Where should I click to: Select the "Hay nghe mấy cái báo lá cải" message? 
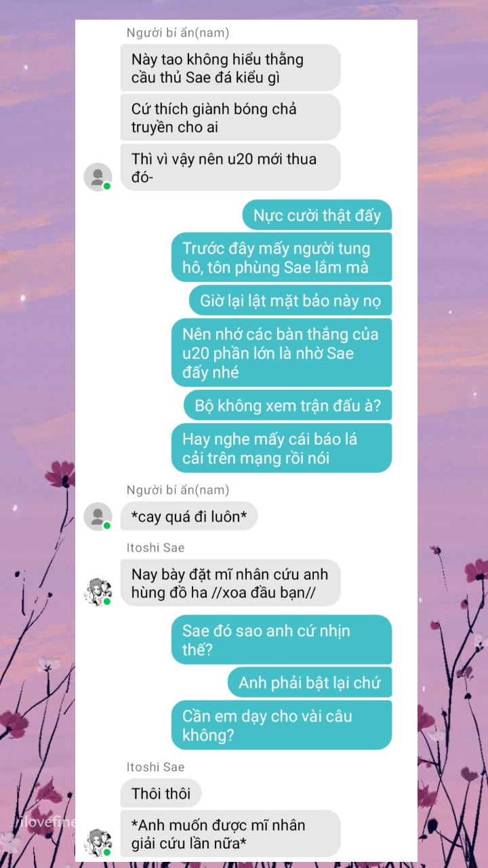(281, 448)
